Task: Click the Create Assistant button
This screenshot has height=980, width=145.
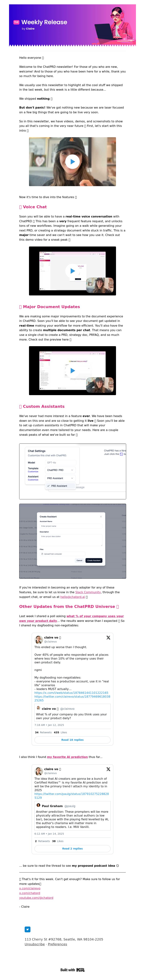Action: pos(94,560)
